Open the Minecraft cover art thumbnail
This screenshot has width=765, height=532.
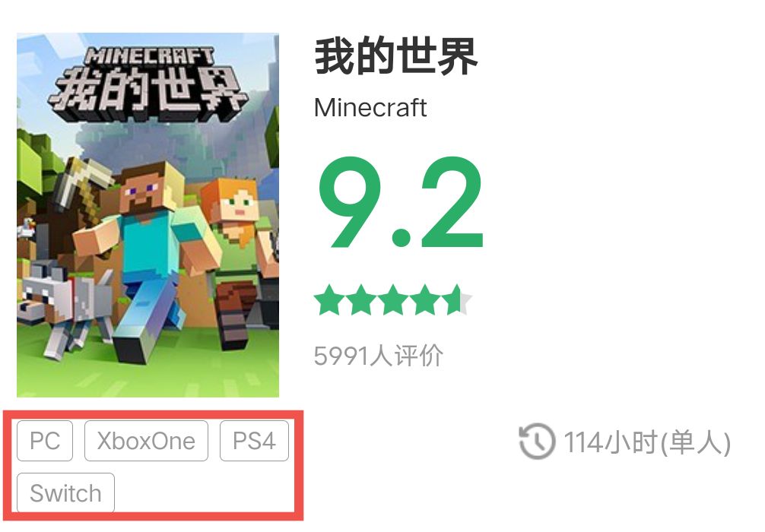[148, 215]
